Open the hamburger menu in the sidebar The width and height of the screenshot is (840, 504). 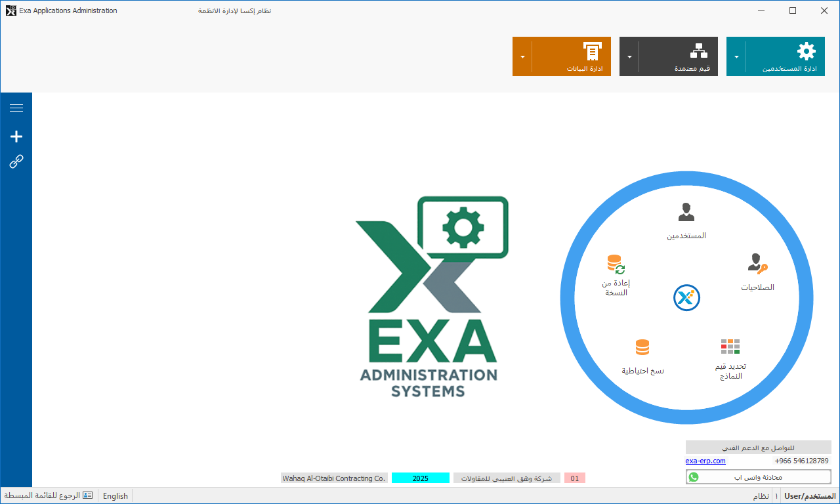(x=16, y=108)
